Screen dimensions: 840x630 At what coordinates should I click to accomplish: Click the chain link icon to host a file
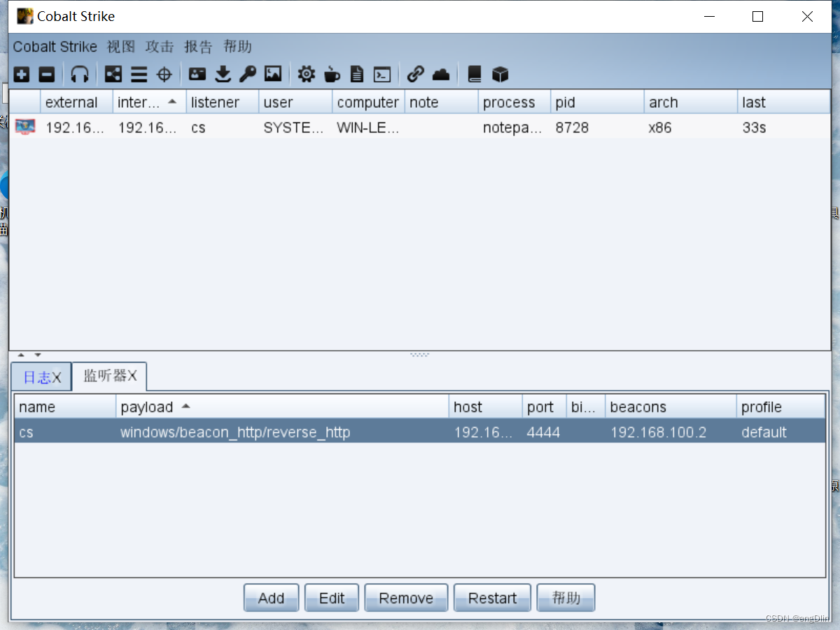416,73
